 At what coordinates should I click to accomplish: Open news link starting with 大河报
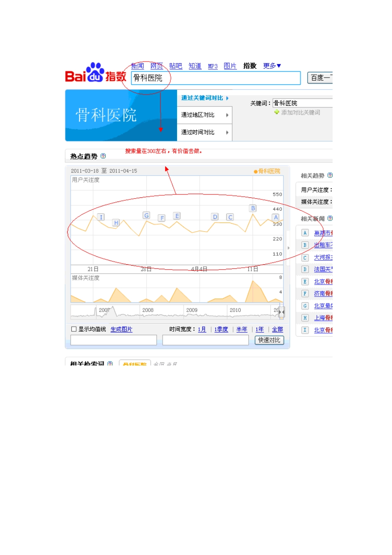[323, 258]
